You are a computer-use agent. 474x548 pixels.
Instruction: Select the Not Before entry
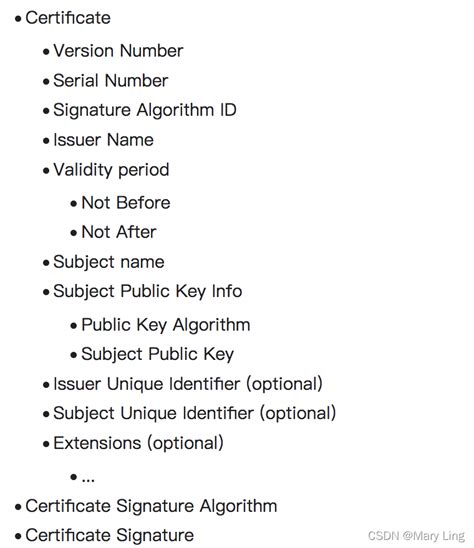click(x=126, y=203)
